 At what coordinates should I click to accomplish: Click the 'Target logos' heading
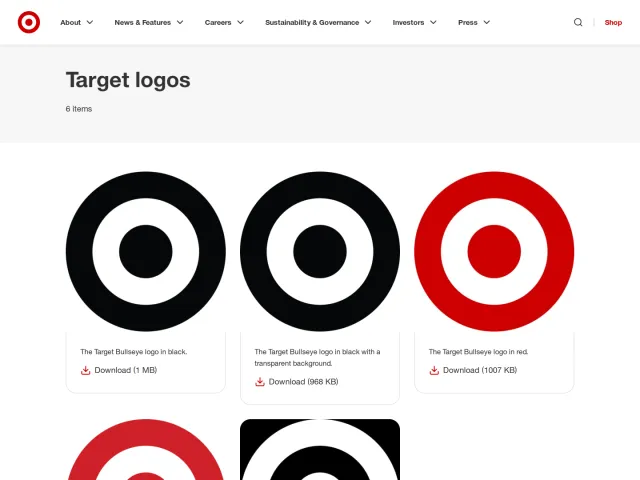[128, 80]
